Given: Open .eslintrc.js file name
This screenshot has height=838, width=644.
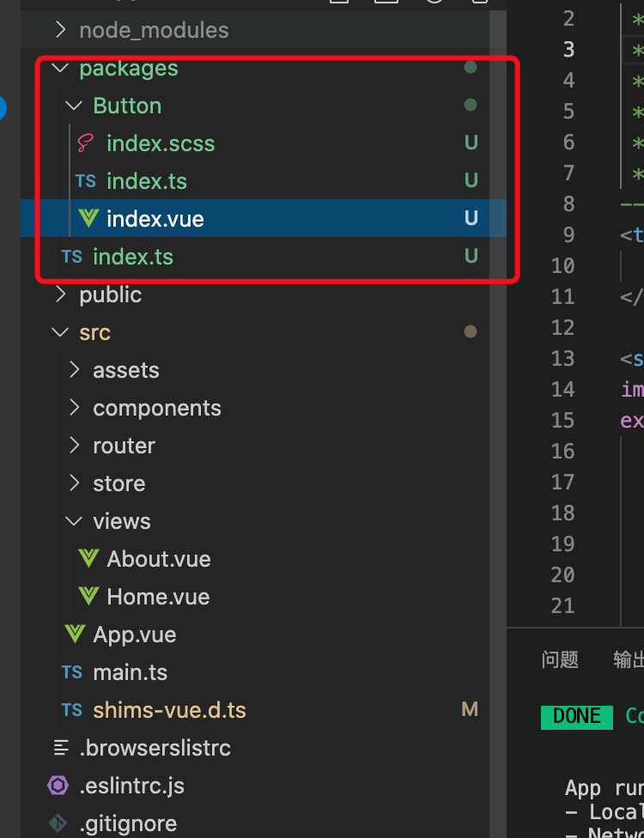Looking at the screenshot, I should (132, 786).
